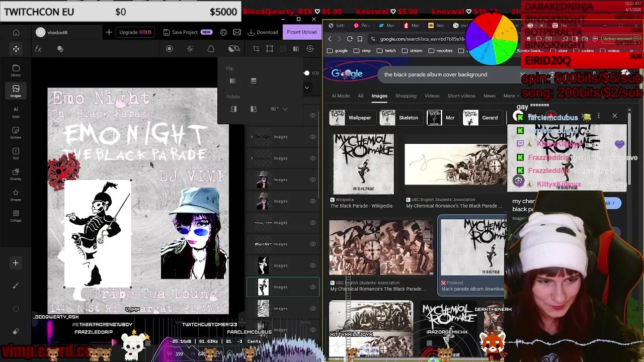Expand the dropdown chevron below opacity slider

click(x=306, y=87)
